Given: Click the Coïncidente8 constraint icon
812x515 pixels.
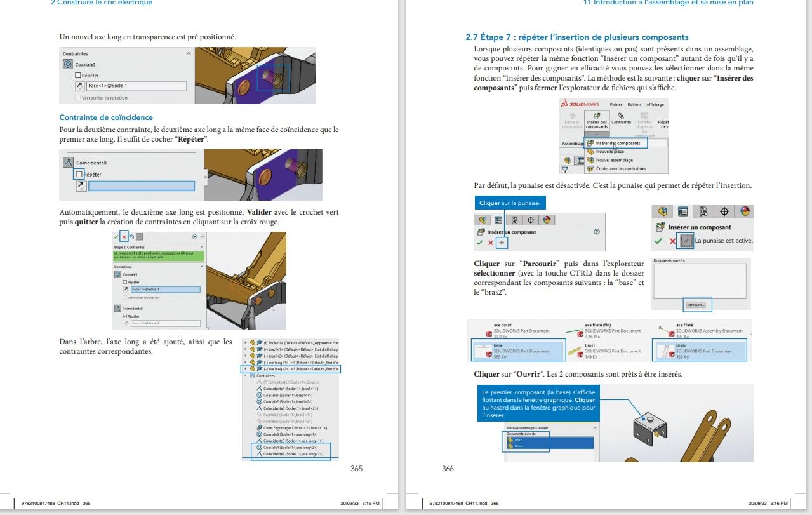Looking at the screenshot, I should point(68,163).
